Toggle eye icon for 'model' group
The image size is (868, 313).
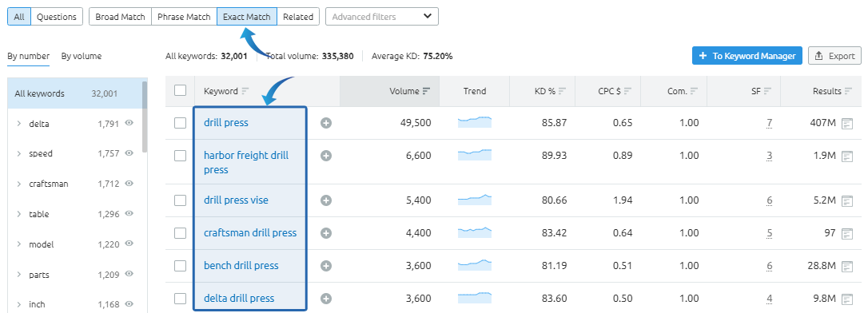[x=129, y=244]
